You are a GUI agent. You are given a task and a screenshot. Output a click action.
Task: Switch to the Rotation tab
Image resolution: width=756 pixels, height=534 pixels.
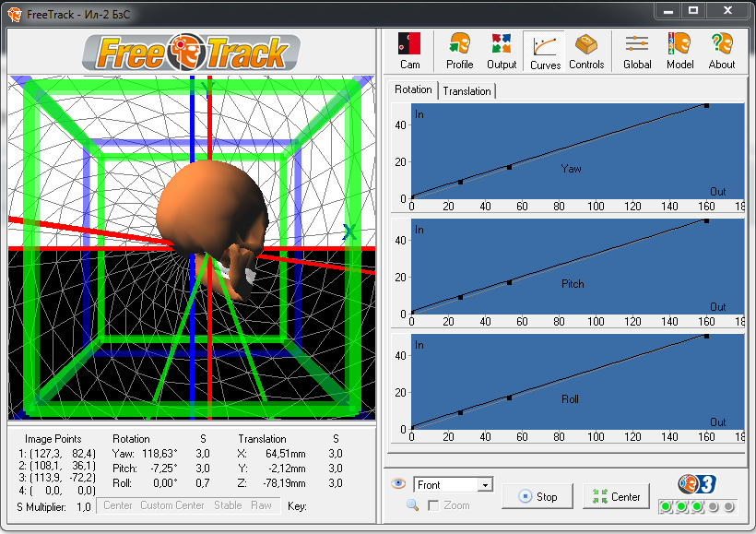click(413, 89)
